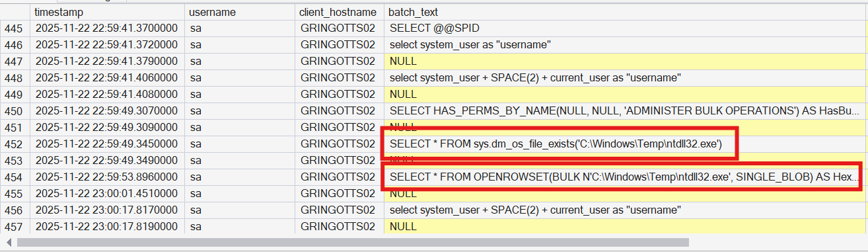Select row number 453
This screenshot has width=868, height=252.
click(15, 161)
